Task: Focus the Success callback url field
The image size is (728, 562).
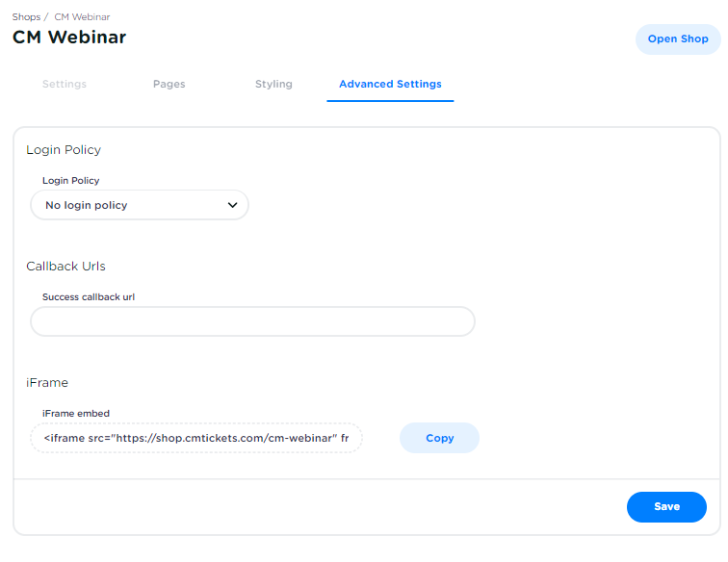Action: click(252, 321)
